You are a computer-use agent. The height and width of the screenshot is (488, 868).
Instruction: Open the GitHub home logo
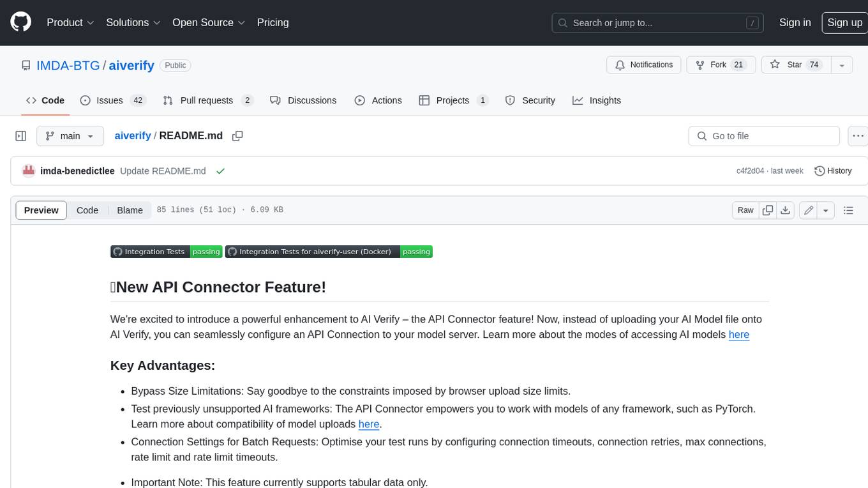pos(20,22)
